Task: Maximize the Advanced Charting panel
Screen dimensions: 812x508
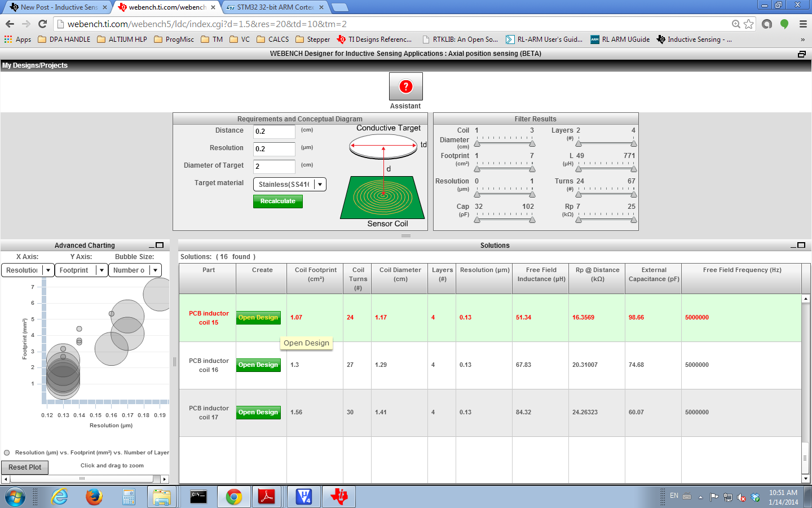Action: (160, 245)
